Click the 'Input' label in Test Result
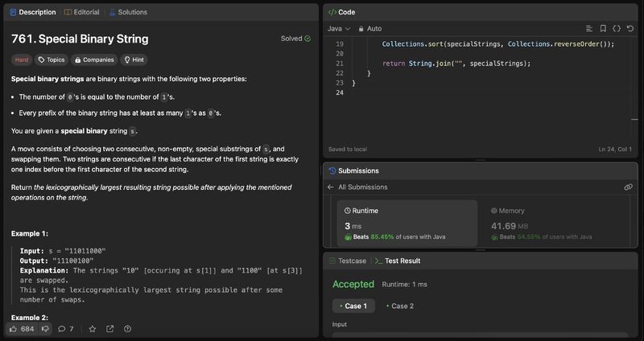644x341 pixels. (339, 325)
